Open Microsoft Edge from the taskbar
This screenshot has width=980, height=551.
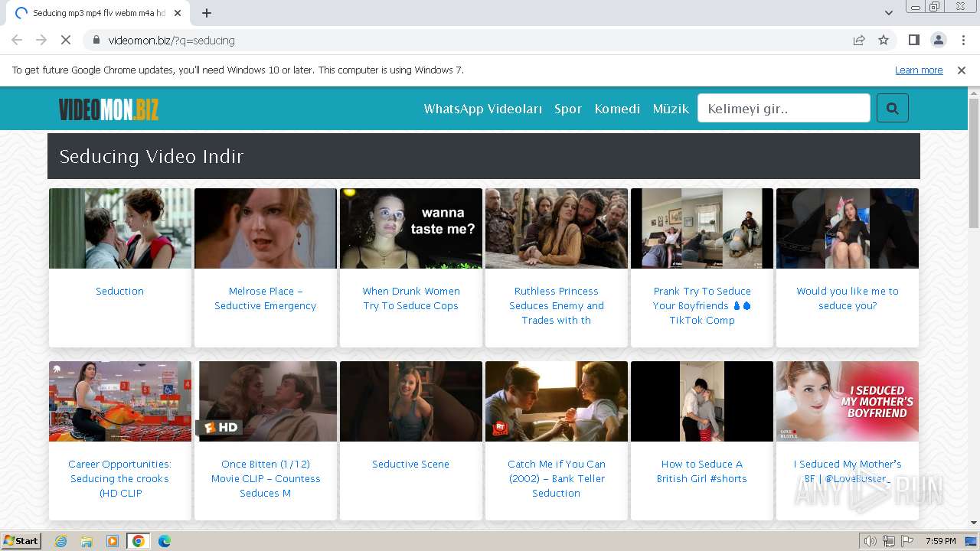point(165,541)
